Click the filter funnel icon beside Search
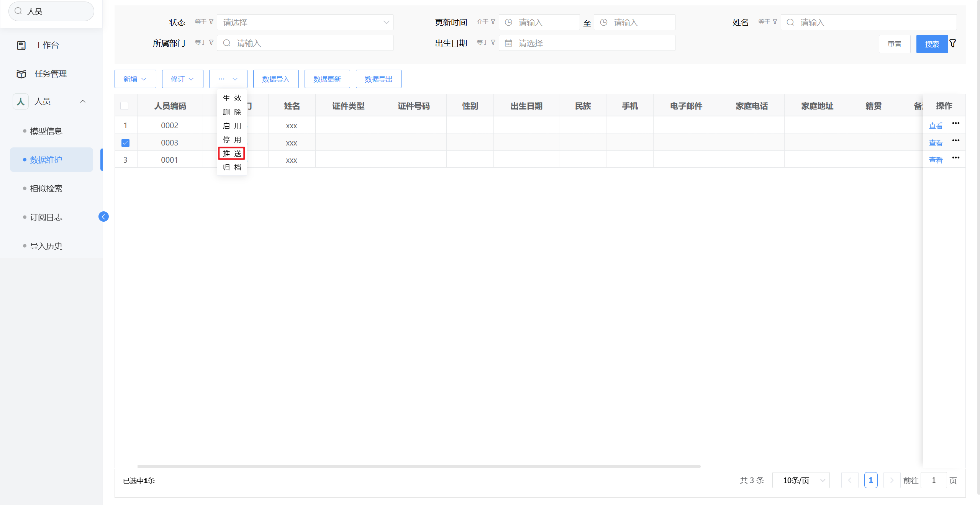The image size is (980, 505). tap(953, 43)
